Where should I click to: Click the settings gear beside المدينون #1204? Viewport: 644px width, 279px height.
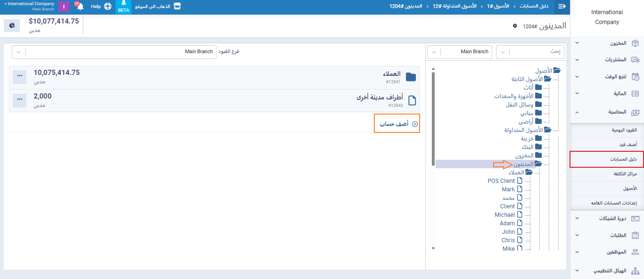coord(515,26)
